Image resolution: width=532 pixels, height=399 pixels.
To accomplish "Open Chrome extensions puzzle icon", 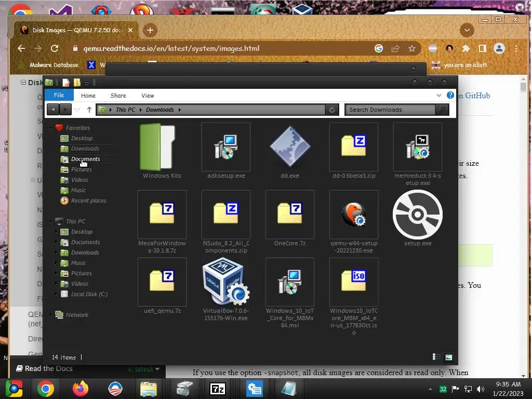I will coord(466,48).
